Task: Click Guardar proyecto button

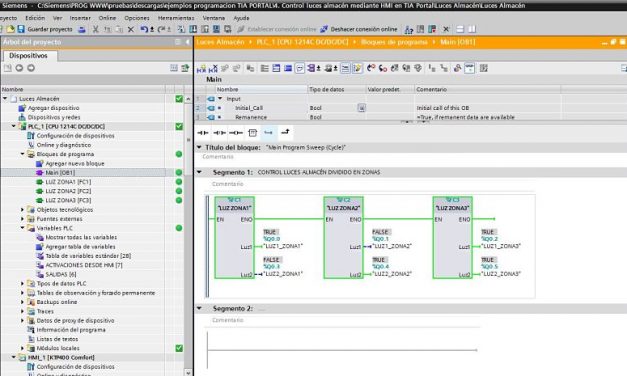Action: coord(45,29)
